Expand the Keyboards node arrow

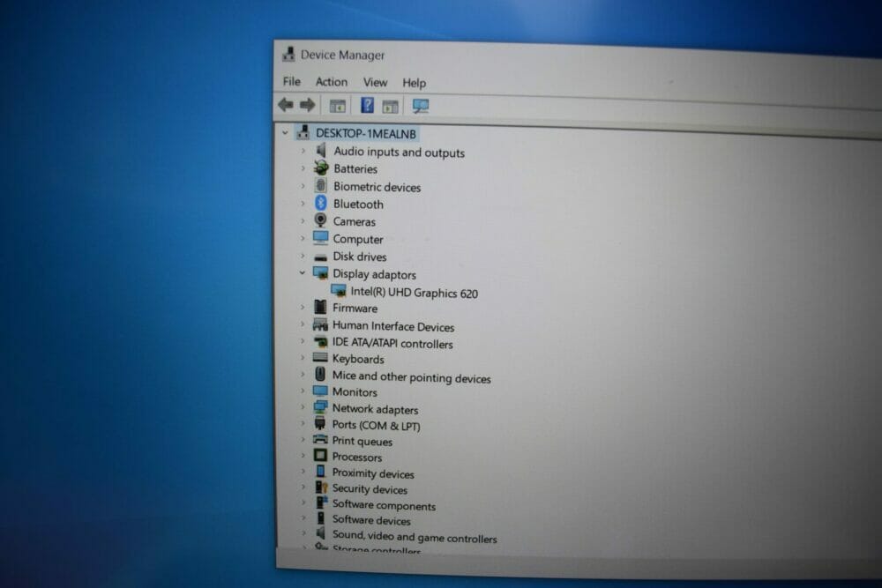(x=302, y=358)
